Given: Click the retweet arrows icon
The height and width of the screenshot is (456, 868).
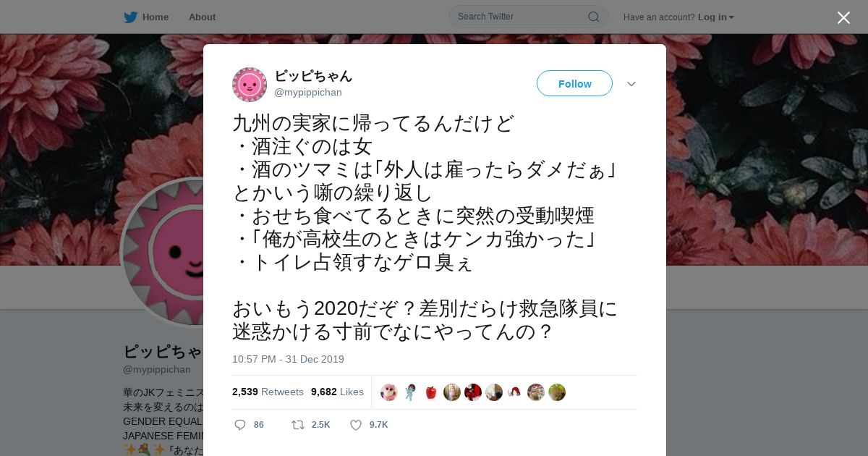Looking at the screenshot, I should pos(297,425).
